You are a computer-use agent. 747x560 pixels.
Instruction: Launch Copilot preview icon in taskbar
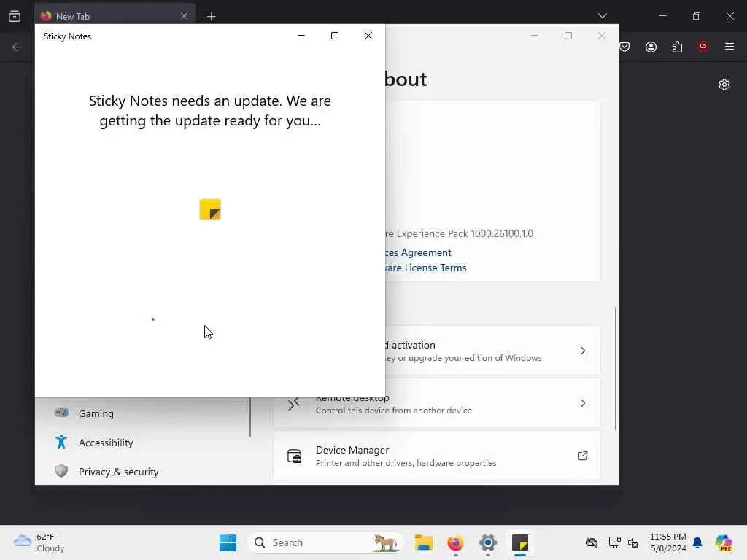[724, 542]
